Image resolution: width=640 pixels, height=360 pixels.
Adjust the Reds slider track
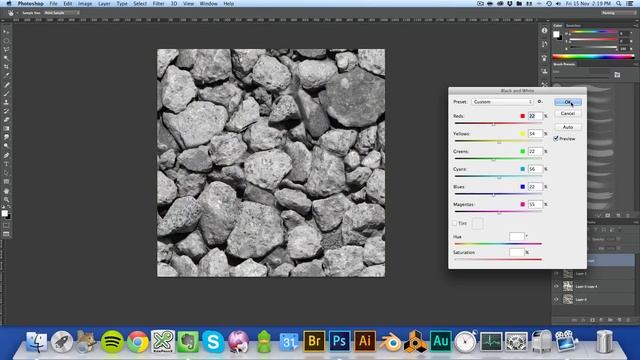click(x=498, y=123)
